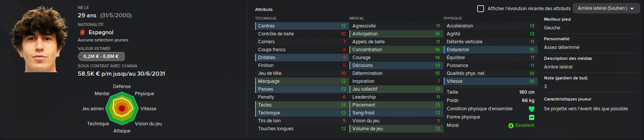Viewport: 644px width, 140px height.
Task: Enable Afficher l'évolution récente des attributs checkbox
Action: point(481,8)
